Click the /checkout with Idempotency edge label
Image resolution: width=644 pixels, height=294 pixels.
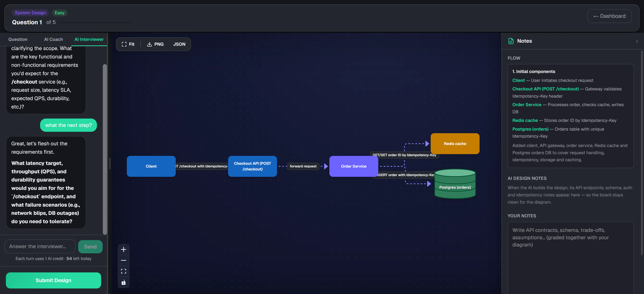pos(201,166)
